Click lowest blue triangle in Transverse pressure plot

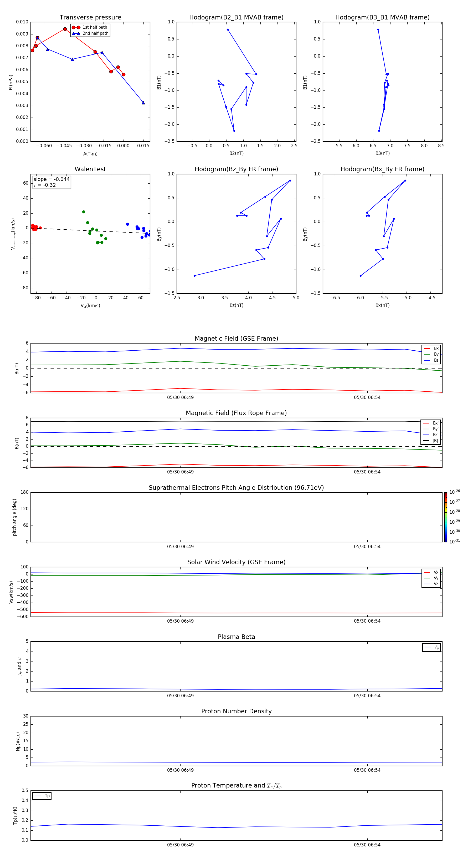143,103
